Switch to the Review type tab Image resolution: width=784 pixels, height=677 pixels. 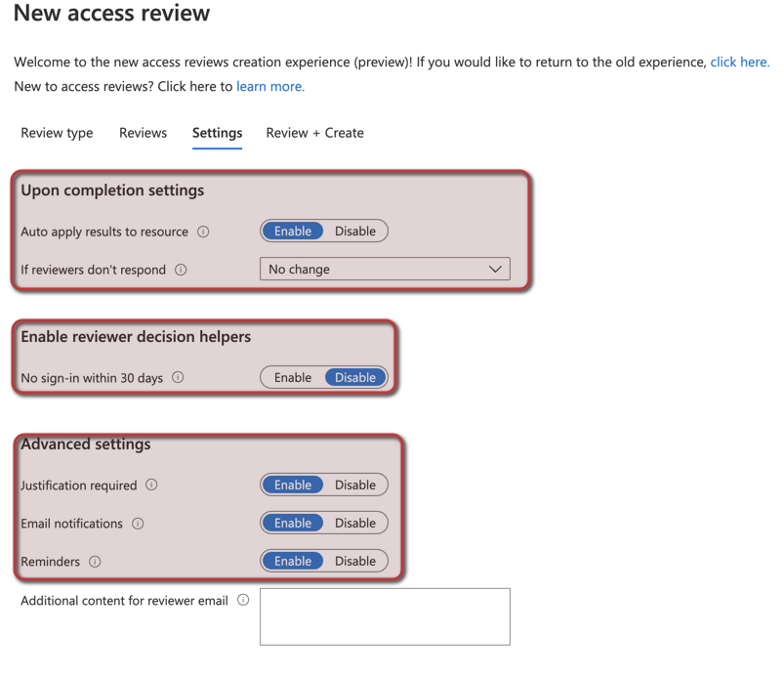[x=57, y=133]
